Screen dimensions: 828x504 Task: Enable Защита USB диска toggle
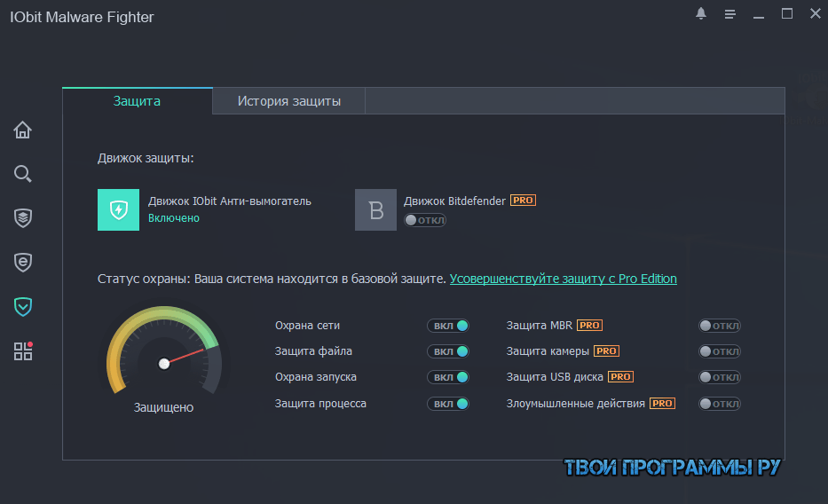720,377
